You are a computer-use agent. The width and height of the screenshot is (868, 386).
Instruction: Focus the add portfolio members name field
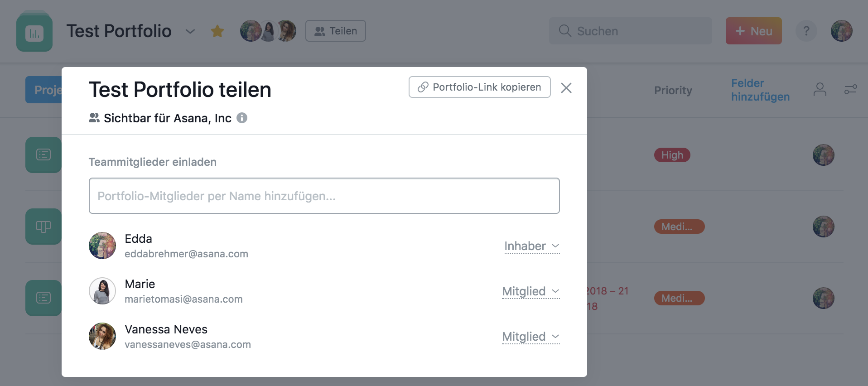[x=324, y=196]
